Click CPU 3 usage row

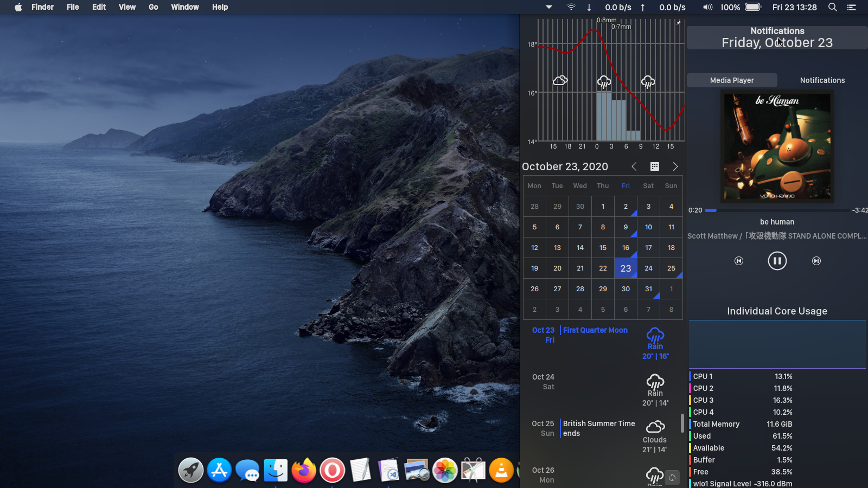(741, 400)
